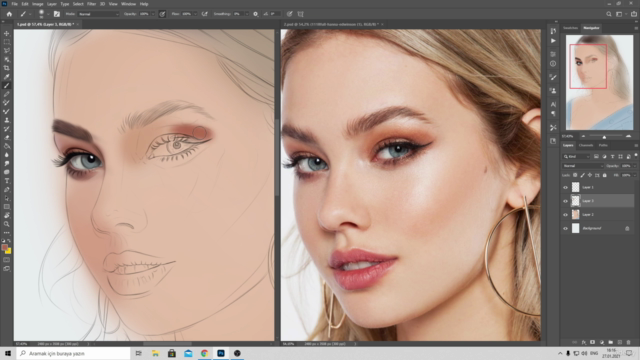Open the Flow value dropdown
640x360 pixels.
(x=195, y=14)
